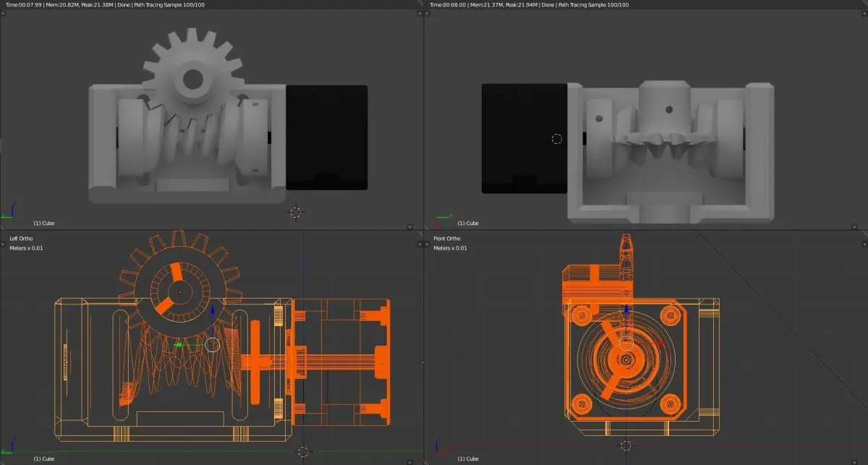The height and width of the screenshot is (465, 868).
Task: Click the white manipulator circle in Front Ortho view
Action: 626,344
